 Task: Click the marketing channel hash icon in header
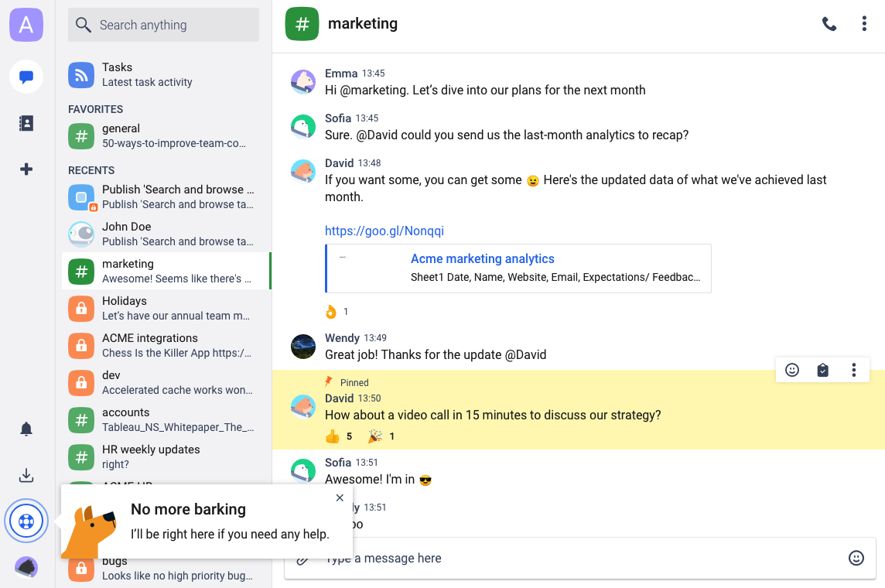click(302, 24)
